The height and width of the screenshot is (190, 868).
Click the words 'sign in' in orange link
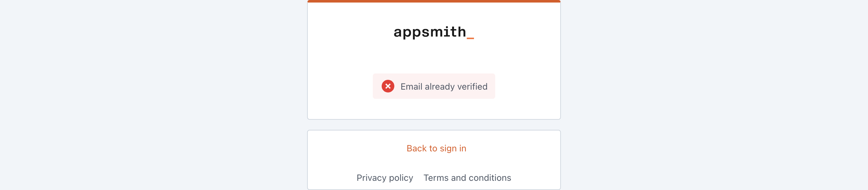click(453, 148)
